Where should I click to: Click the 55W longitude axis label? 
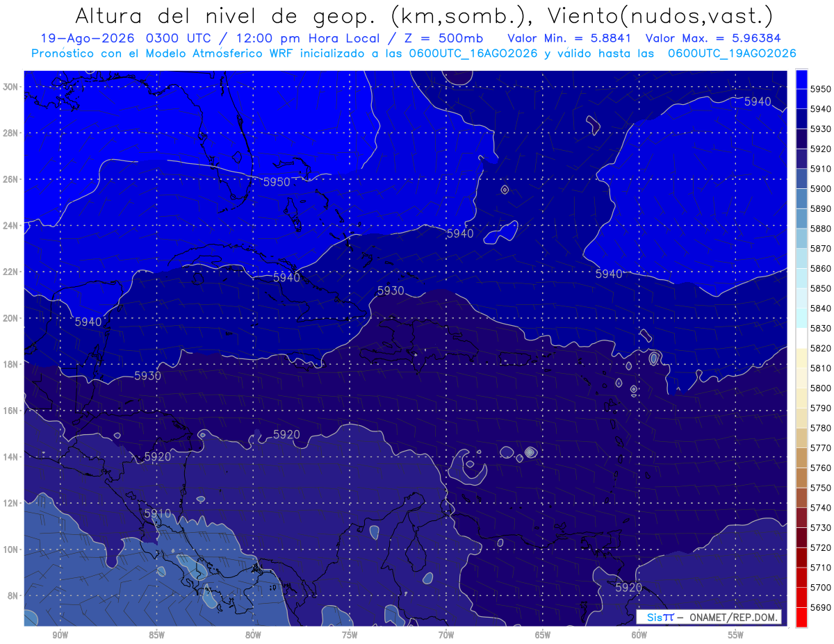coord(736,635)
